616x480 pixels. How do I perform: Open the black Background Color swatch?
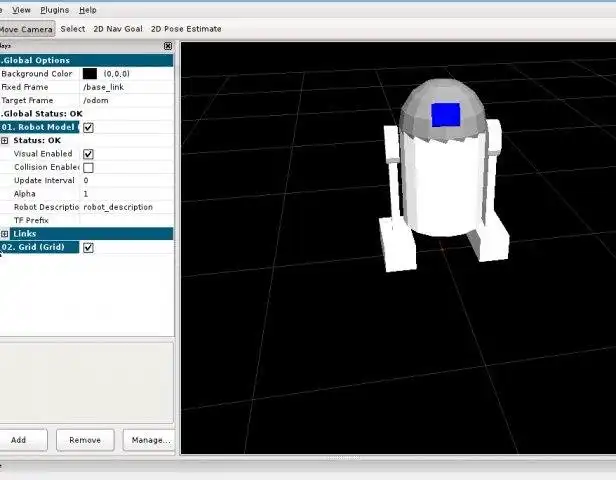click(90, 74)
